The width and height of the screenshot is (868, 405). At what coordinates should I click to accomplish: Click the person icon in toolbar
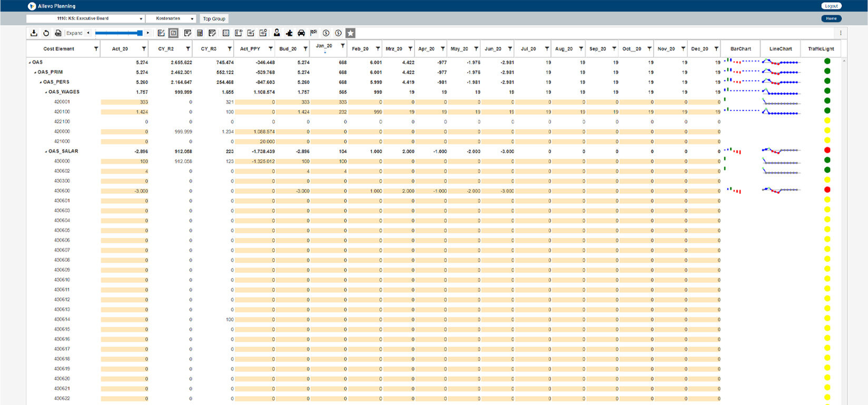point(277,33)
